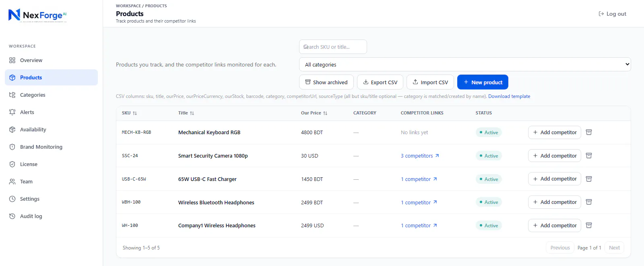Screen dimensions: 644x266
Task: Archive the Mechanical Keyboard RGB product
Action: [589, 132]
